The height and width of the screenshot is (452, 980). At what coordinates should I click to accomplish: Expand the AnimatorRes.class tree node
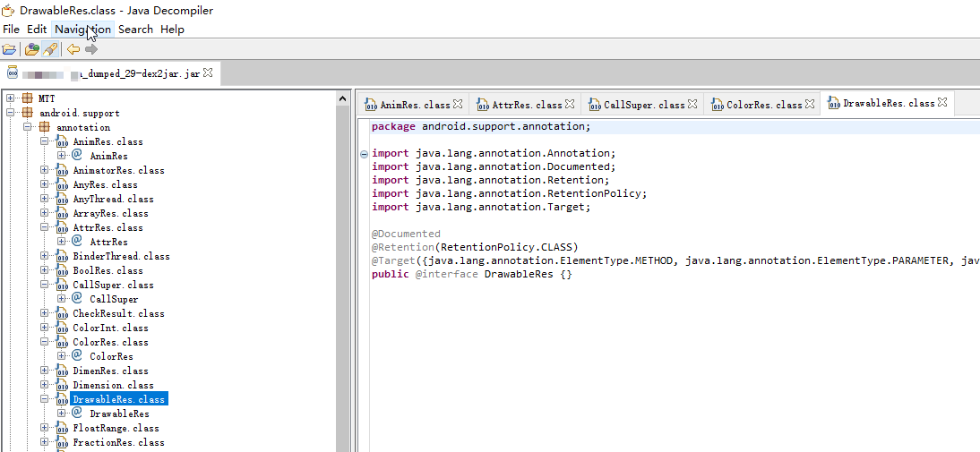point(45,170)
